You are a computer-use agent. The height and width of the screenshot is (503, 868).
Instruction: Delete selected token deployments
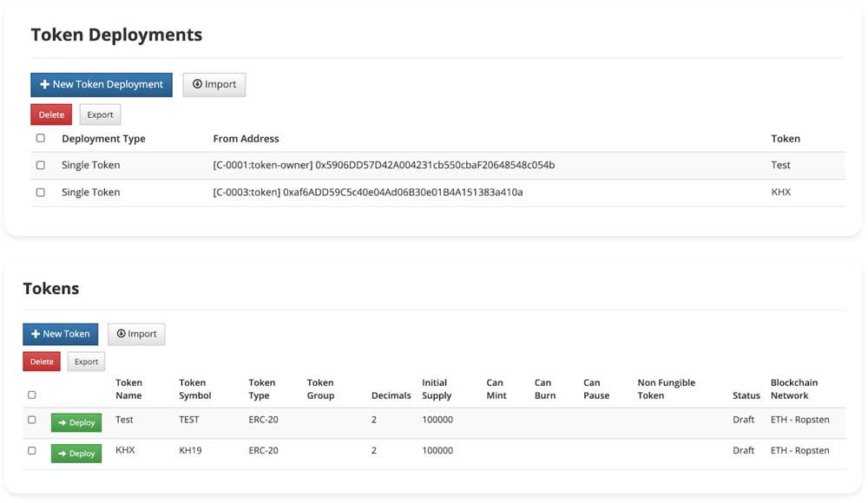51,114
